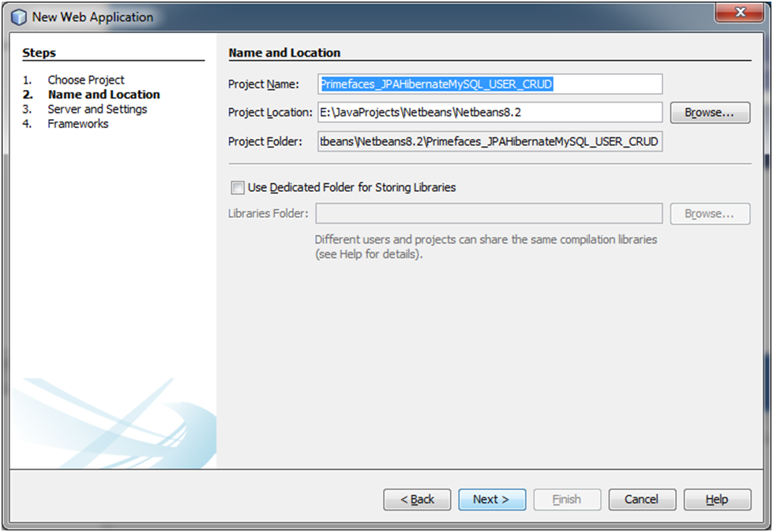Select step 1 Choose Project
773x532 pixels.
(x=86, y=80)
